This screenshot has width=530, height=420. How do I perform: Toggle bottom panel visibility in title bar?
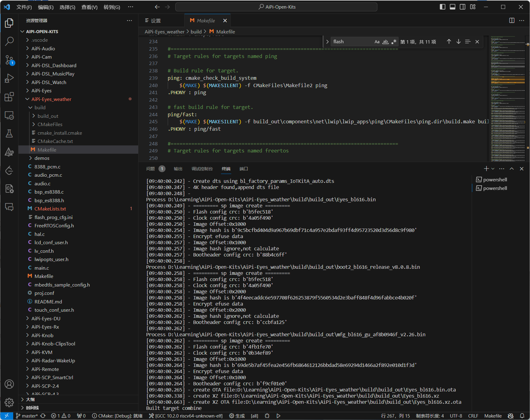(x=453, y=7)
